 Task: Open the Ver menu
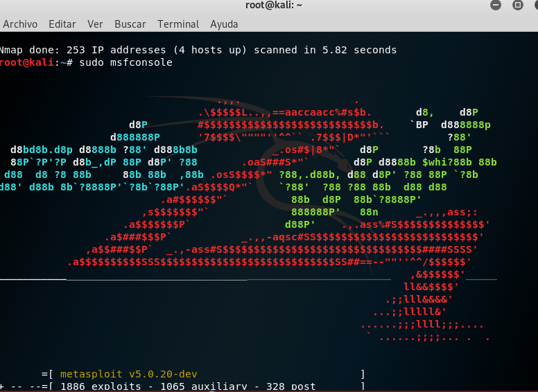click(x=95, y=24)
